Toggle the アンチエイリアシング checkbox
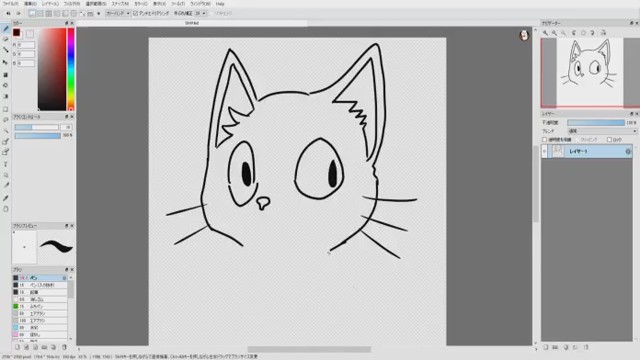 pos(136,13)
